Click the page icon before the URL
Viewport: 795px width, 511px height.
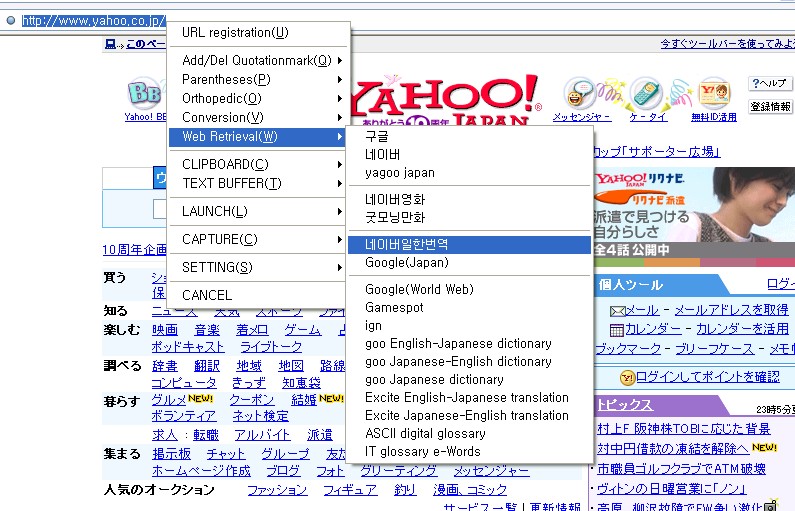[x=11, y=21]
